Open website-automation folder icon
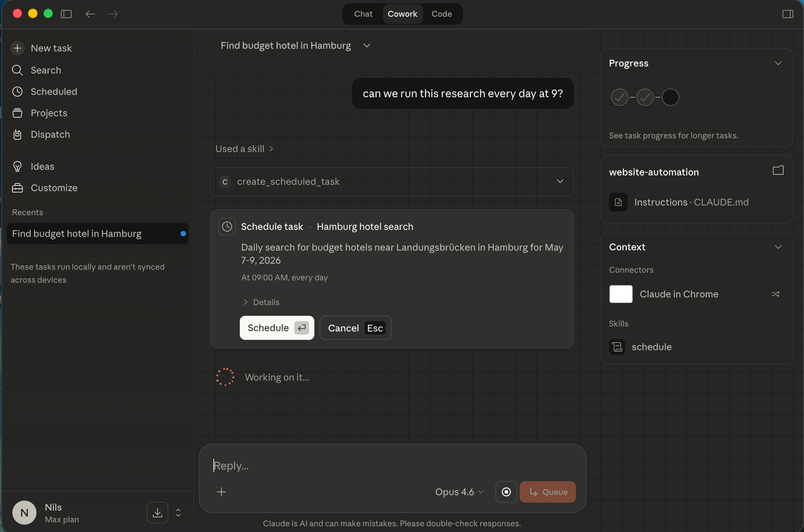804x532 pixels. [x=778, y=170]
